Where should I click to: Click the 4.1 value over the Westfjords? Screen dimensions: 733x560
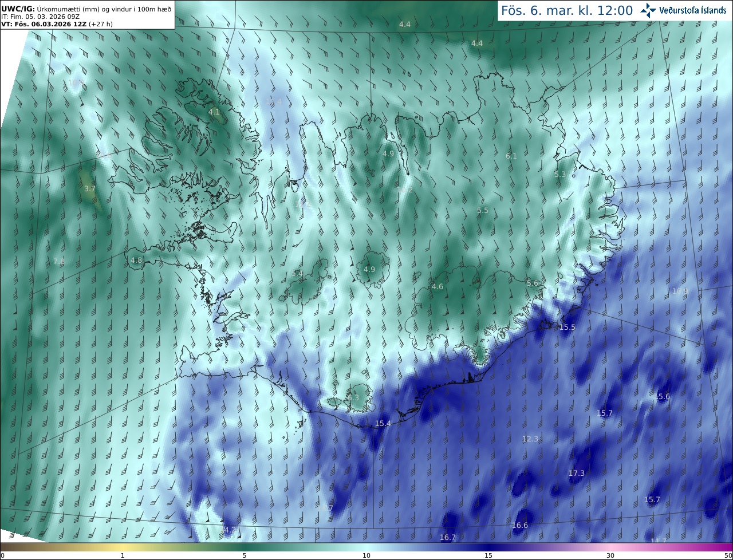click(214, 112)
